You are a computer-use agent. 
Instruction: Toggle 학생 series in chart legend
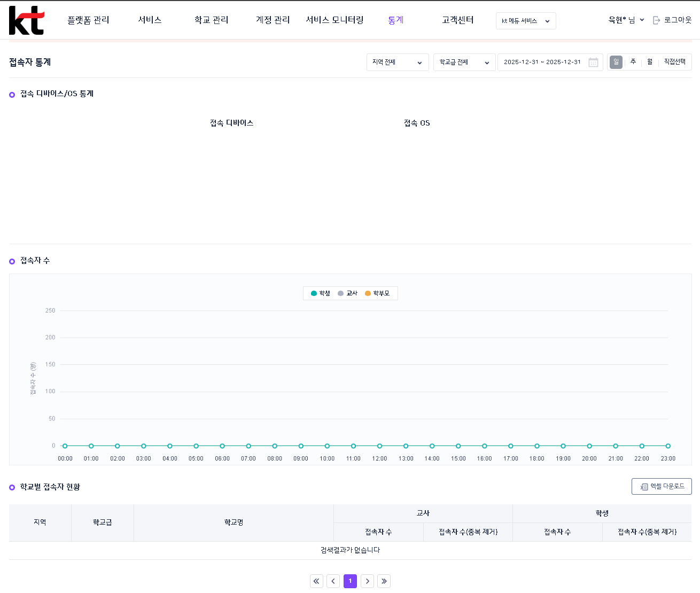click(321, 293)
